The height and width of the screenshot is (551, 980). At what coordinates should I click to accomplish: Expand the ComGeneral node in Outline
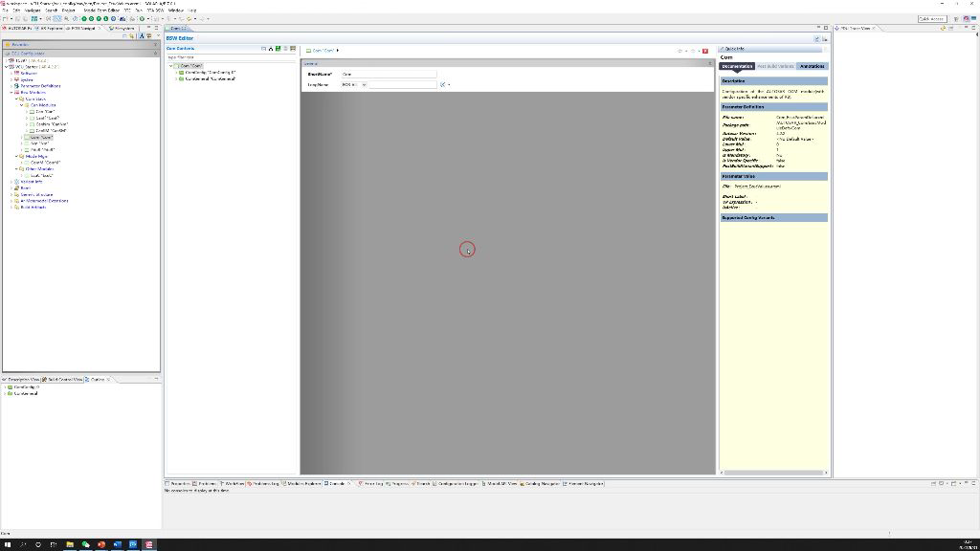pyautogui.click(x=5, y=393)
